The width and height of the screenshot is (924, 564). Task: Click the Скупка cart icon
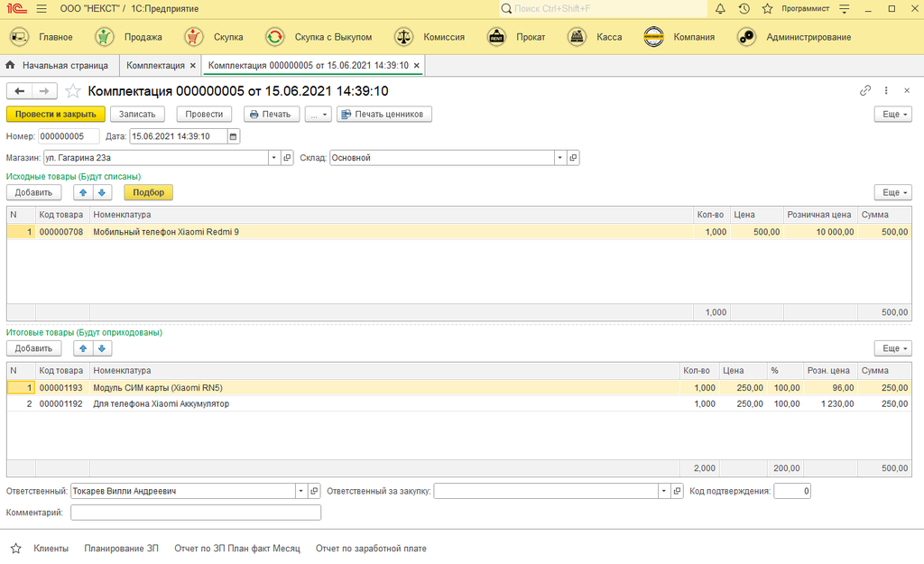click(x=193, y=37)
